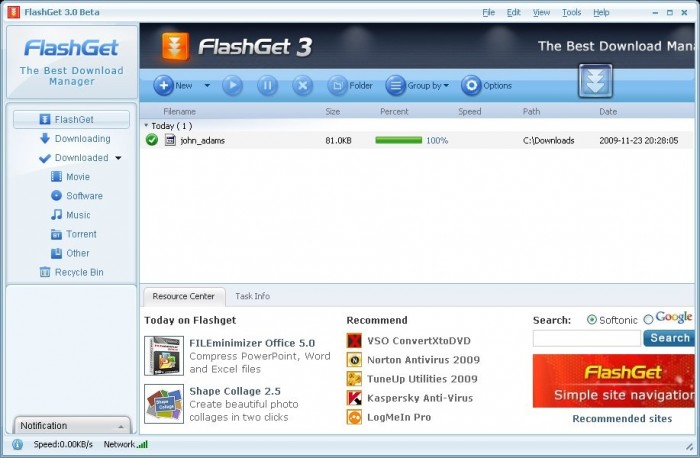Select the Softonic search radio button
The height and width of the screenshot is (458, 700).
(x=592, y=320)
